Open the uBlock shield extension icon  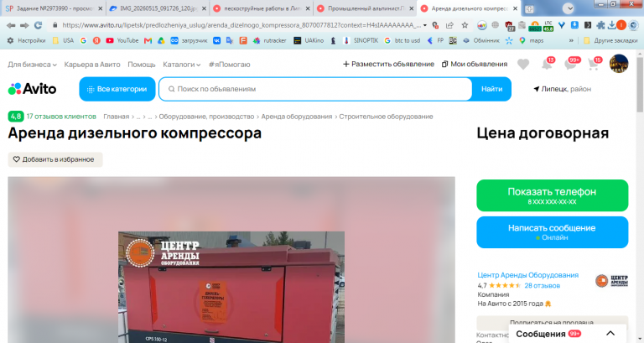tap(509, 26)
